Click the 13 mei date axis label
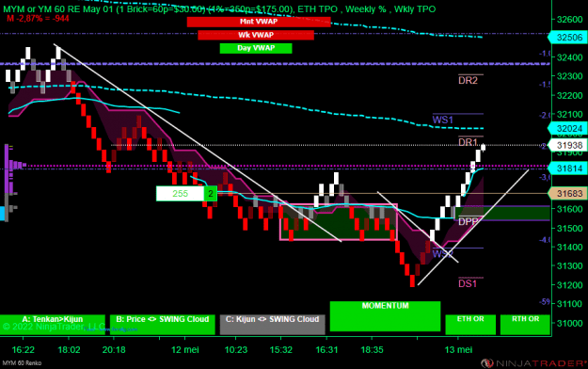Image resolution: width=588 pixels, height=369 pixels. tap(458, 350)
